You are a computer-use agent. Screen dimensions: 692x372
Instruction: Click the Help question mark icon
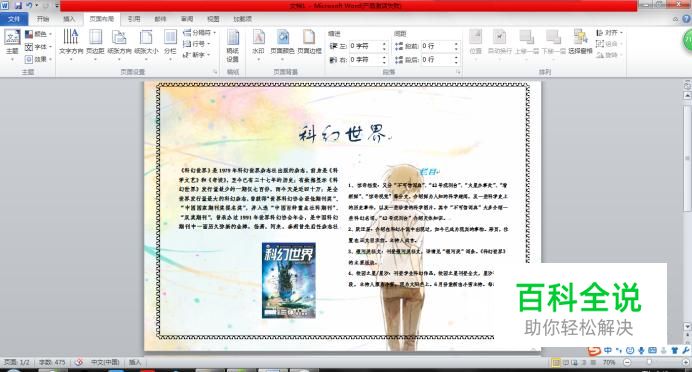pyautogui.click(x=686, y=19)
